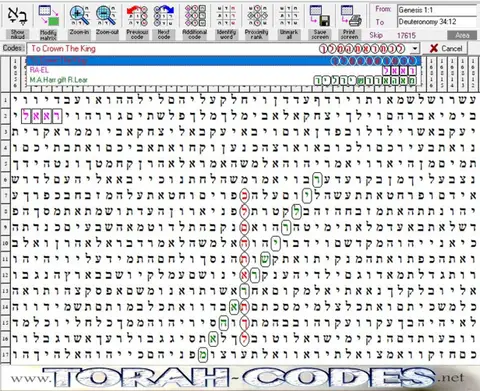Click green boxed letter in row 11
The width and height of the screenshot is (480, 391).
(x=265, y=260)
